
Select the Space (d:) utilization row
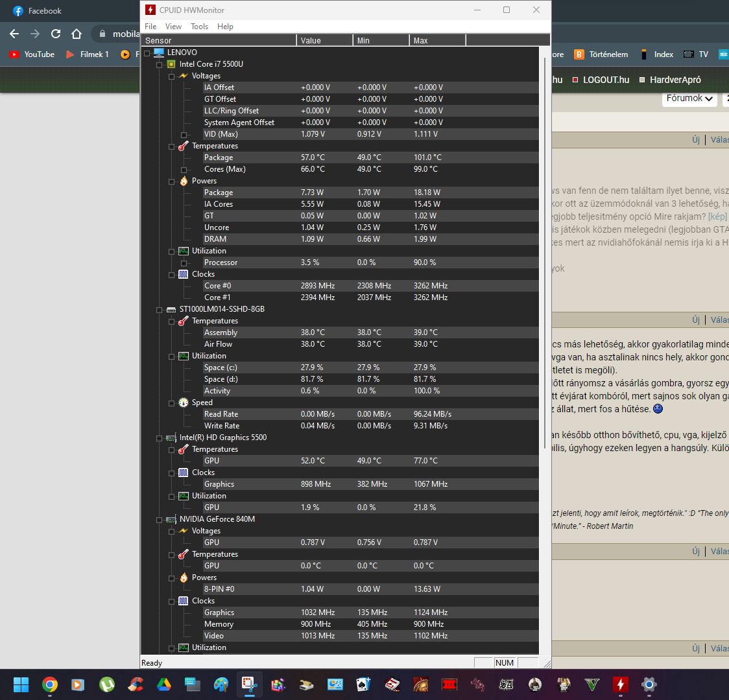(370, 380)
